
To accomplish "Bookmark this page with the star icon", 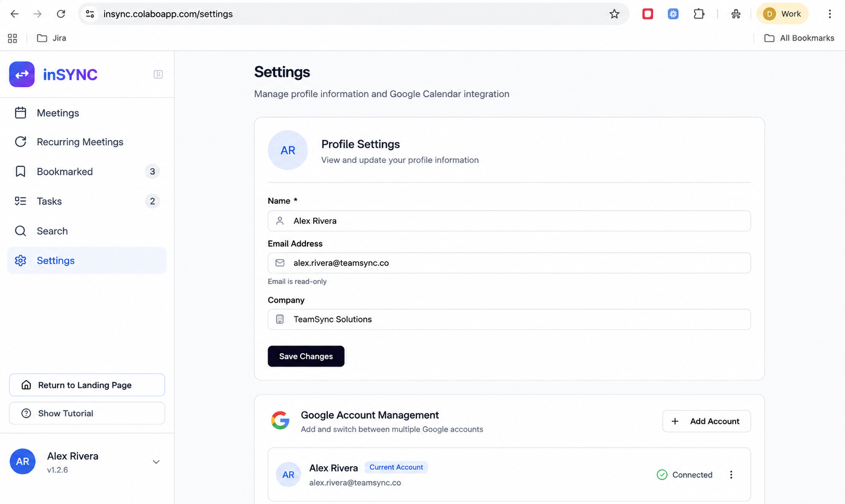I will point(614,14).
